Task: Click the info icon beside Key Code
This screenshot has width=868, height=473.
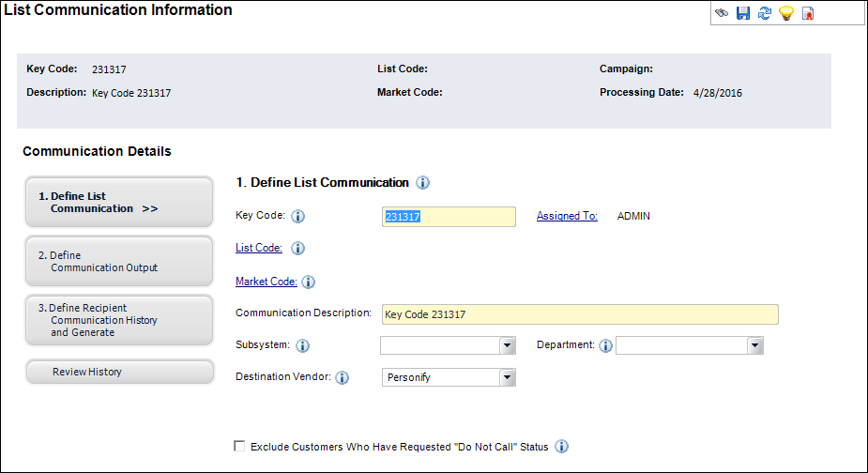Action: pos(297,216)
